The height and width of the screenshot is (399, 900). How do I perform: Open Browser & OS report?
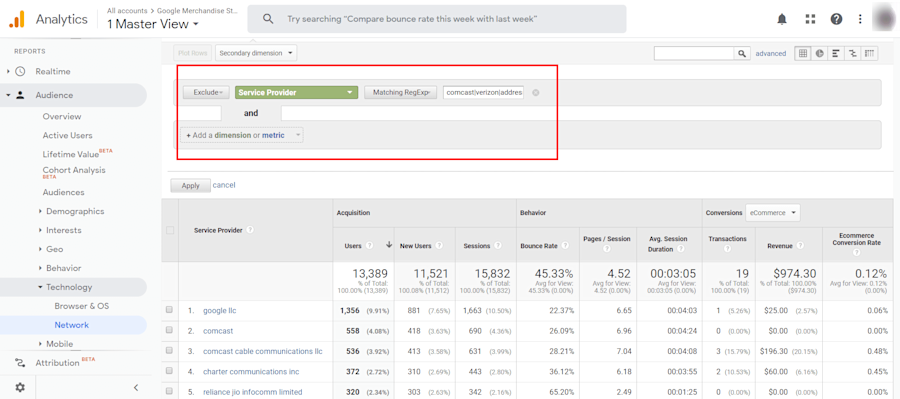82,306
